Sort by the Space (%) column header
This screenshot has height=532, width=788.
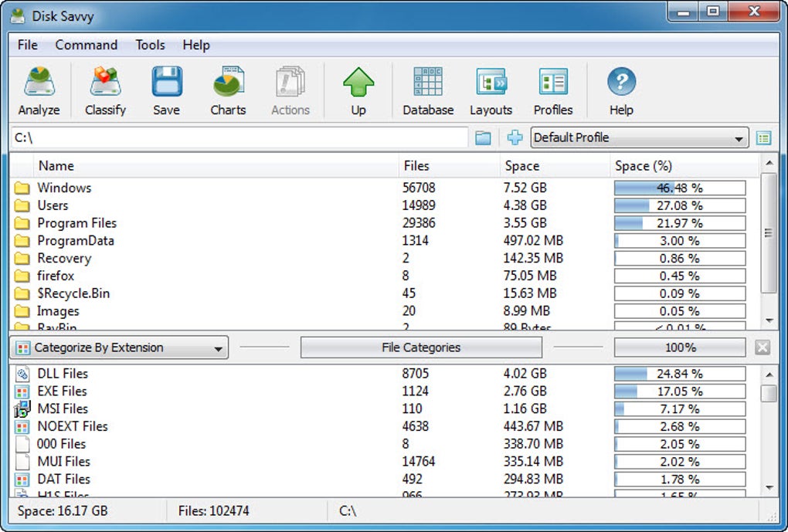click(684, 166)
